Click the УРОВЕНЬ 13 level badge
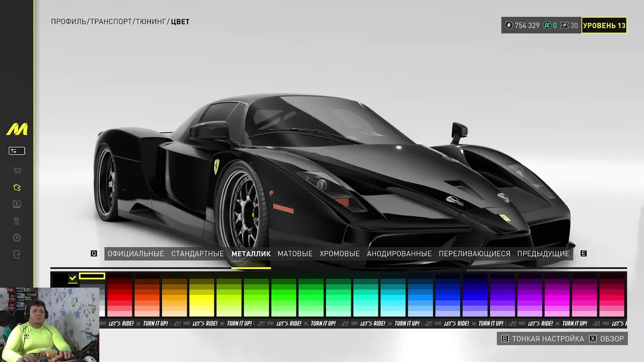 [x=604, y=26]
